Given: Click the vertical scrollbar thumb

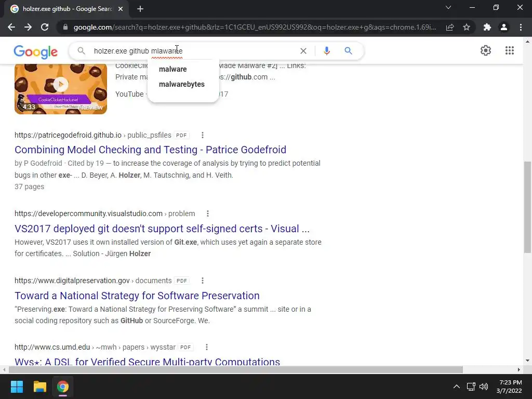Looking at the screenshot, I should 527,207.
